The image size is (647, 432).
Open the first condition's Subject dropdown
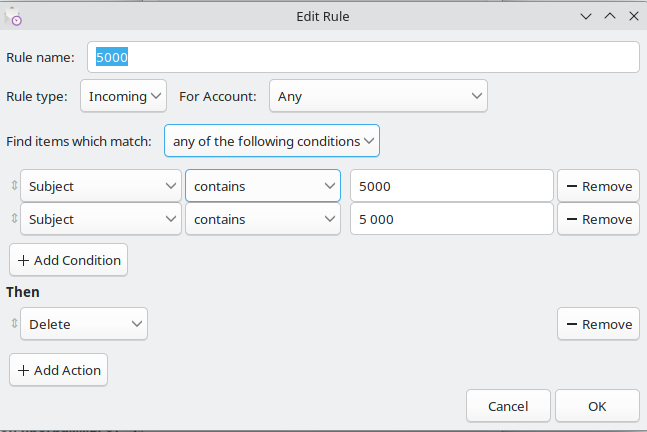pos(101,186)
